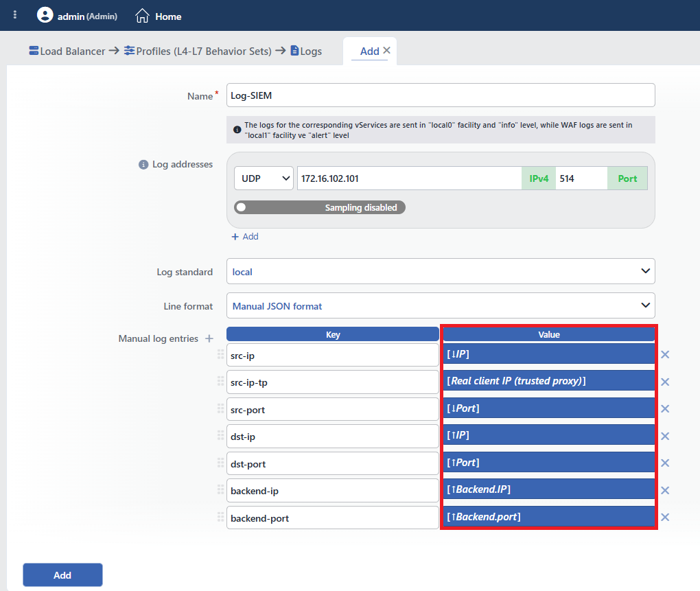
Task: Select the Add tab
Action: [x=370, y=51]
